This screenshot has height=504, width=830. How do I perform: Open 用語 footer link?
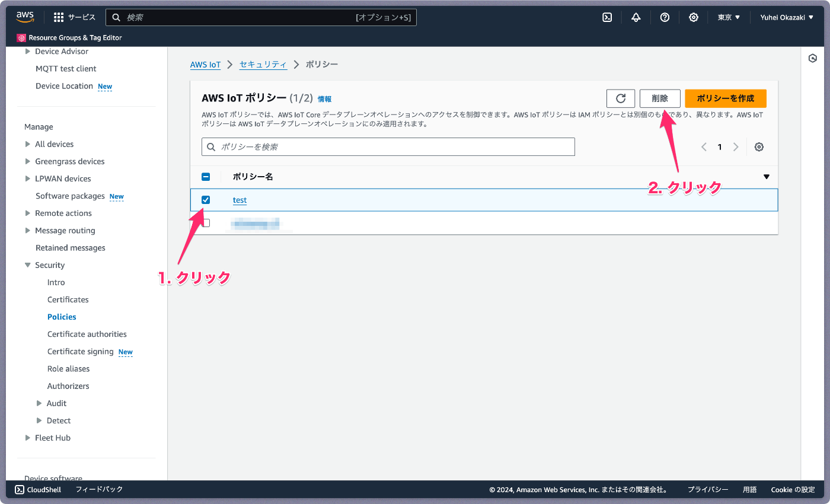(x=750, y=490)
